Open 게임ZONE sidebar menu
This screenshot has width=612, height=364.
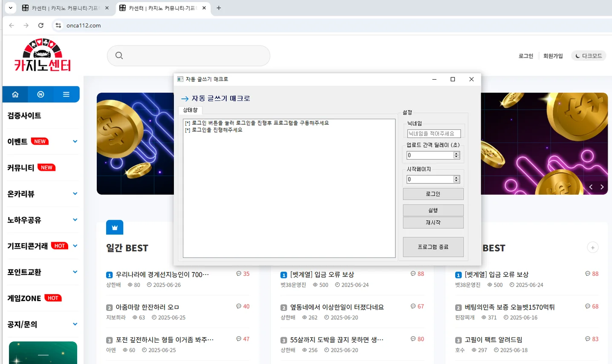point(24,298)
